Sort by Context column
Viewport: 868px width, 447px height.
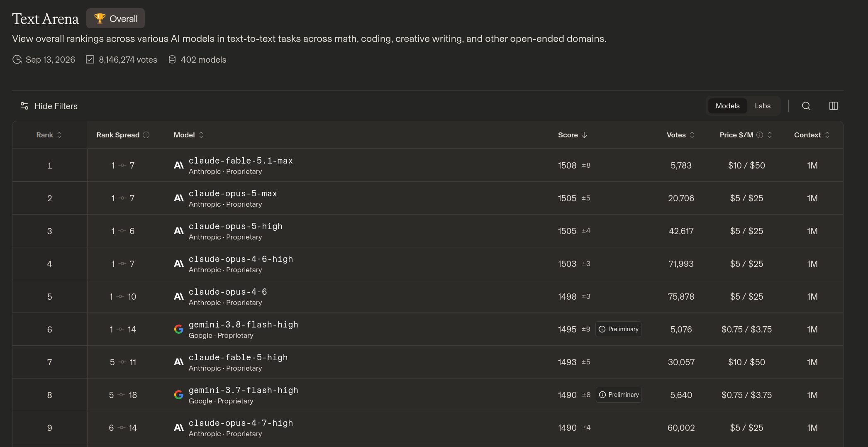point(812,135)
